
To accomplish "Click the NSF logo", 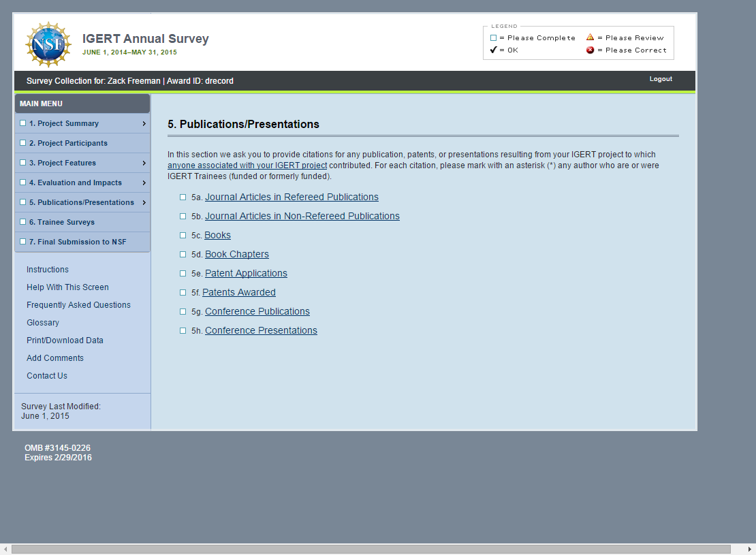I will (x=48, y=44).
